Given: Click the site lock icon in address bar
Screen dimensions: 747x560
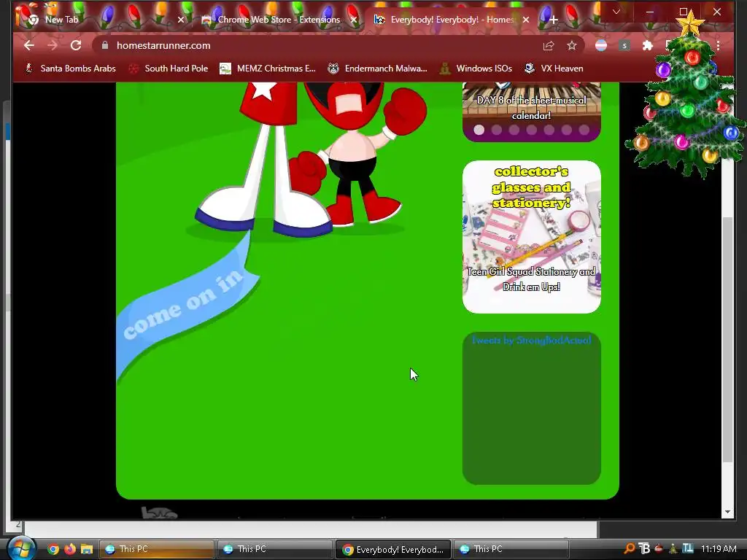Looking at the screenshot, I should pyautogui.click(x=105, y=45).
